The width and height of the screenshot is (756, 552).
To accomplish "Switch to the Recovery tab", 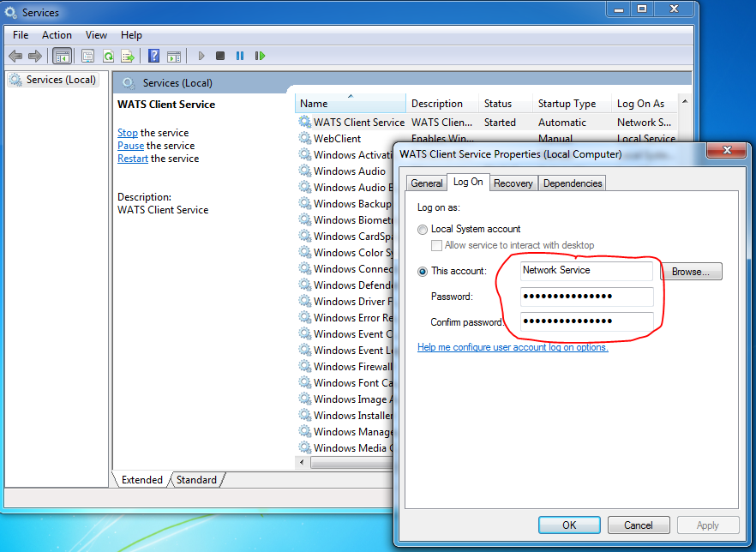I will pyautogui.click(x=513, y=183).
